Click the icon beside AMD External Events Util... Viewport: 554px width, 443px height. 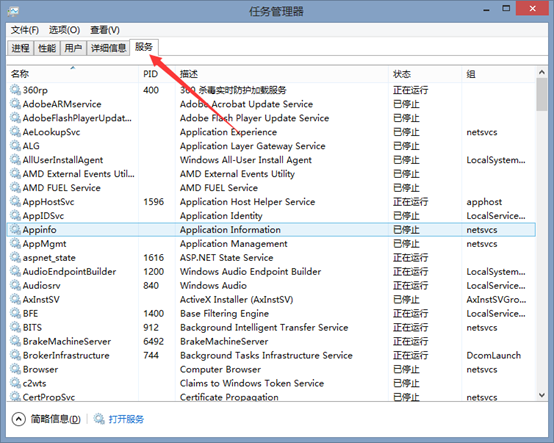(x=15, y=173)
